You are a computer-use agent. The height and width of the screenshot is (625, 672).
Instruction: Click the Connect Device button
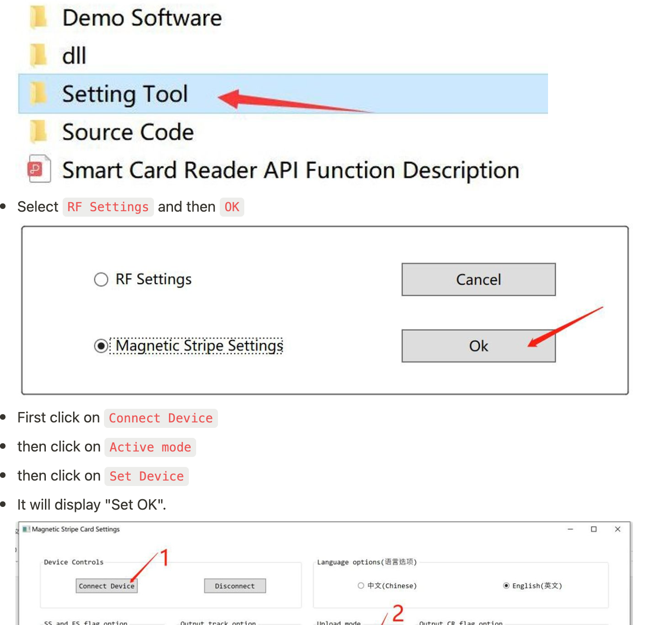coord(106,586)
